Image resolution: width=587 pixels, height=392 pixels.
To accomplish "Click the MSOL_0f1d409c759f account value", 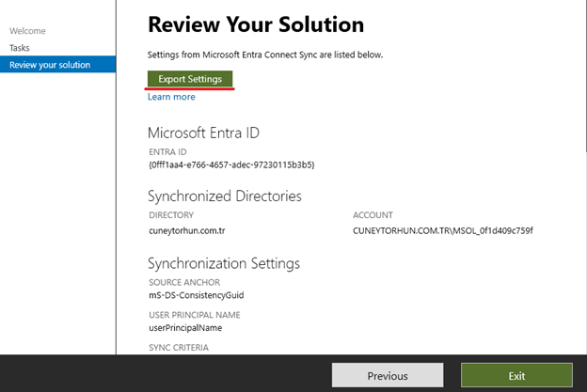I will (x=443, y=231).
